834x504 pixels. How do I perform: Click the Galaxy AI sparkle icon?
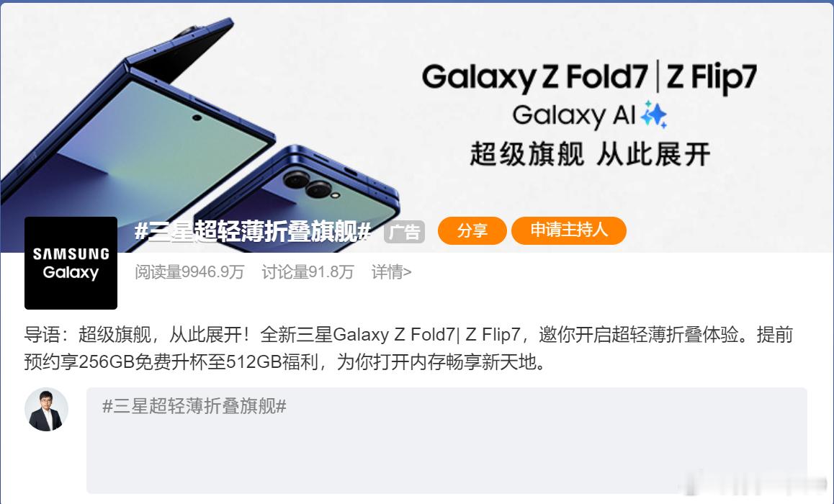pos(654,114)
